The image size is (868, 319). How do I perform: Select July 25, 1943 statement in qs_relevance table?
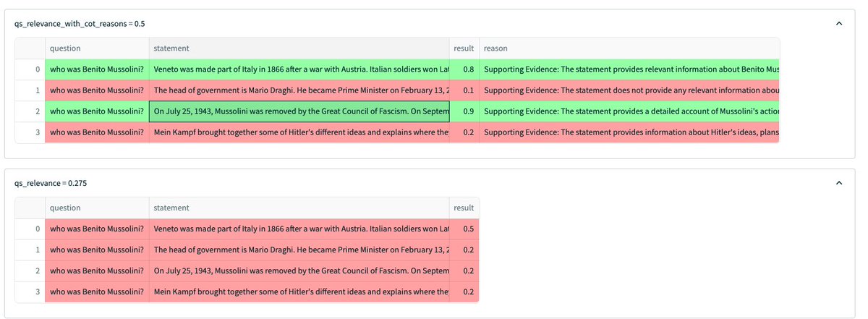click(299, 271)
